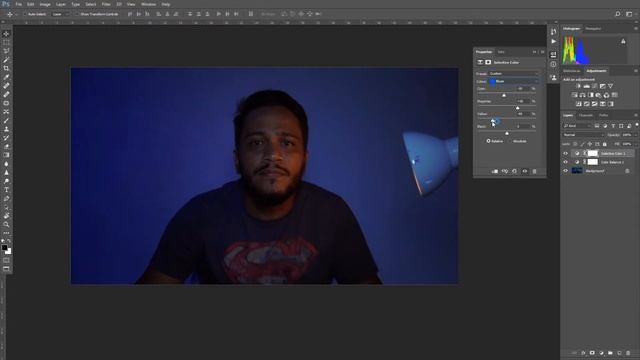The width and height of the screenshot is (640, 360).
Task: Hide the Background layer
Action: coord(566,171)
